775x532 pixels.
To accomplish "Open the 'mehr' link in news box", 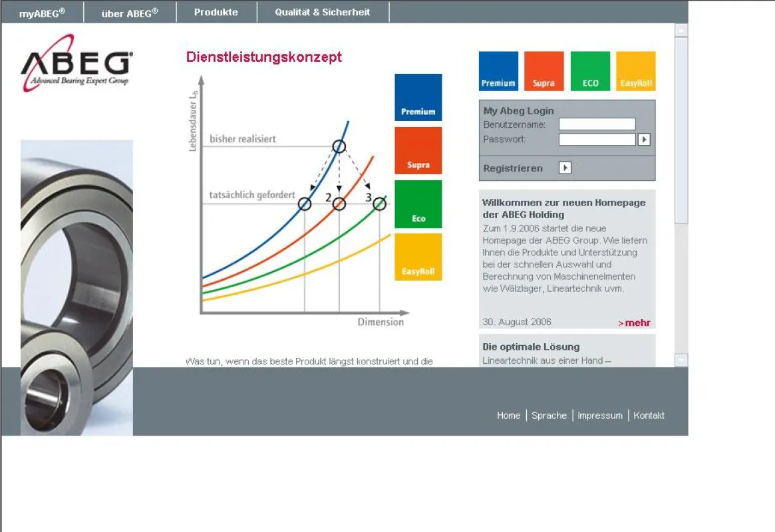I will (634, 323).
